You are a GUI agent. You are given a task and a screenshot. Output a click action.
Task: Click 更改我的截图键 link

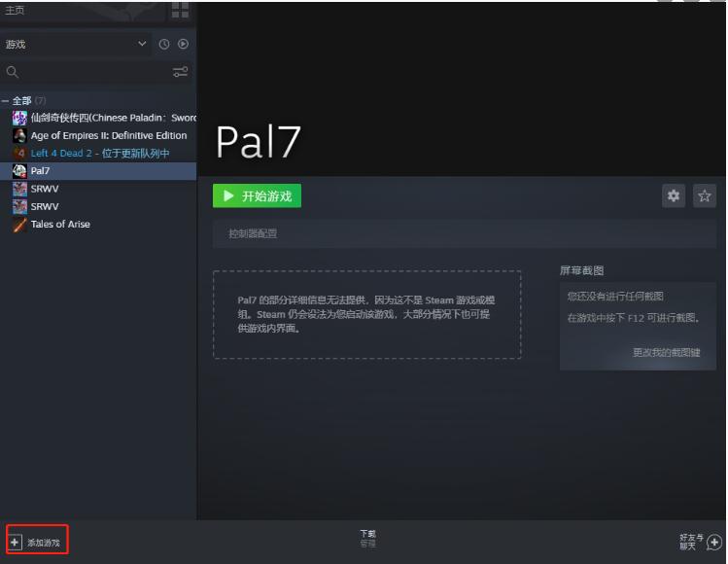point(666,352)
